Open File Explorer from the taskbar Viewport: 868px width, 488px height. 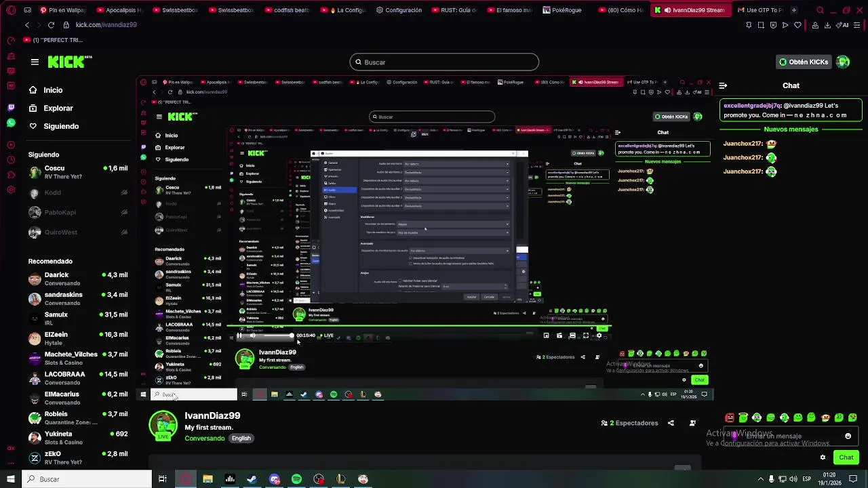point(208,479)
